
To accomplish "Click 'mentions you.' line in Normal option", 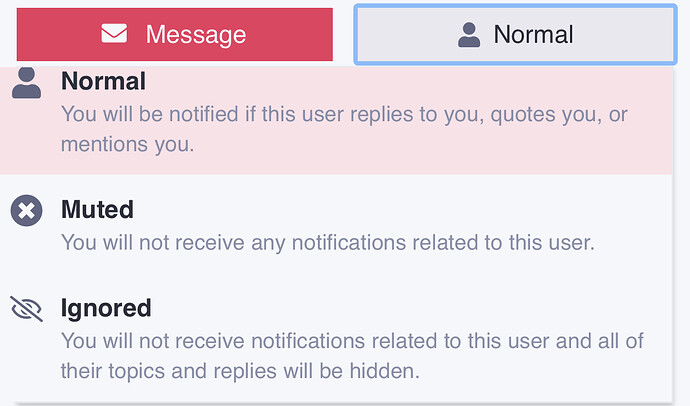I will pos(128,144).
